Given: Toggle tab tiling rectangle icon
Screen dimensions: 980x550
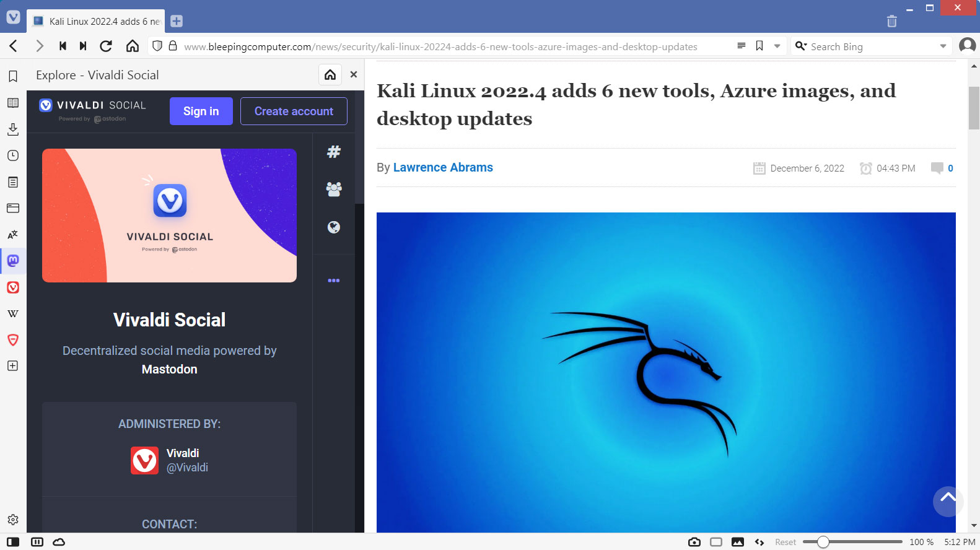Looking at the screenshot, I should 716,542.
